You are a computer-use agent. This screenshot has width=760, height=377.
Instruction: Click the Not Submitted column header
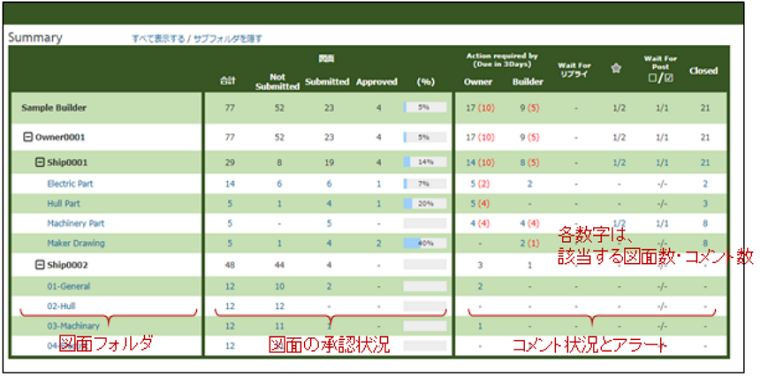277,82
